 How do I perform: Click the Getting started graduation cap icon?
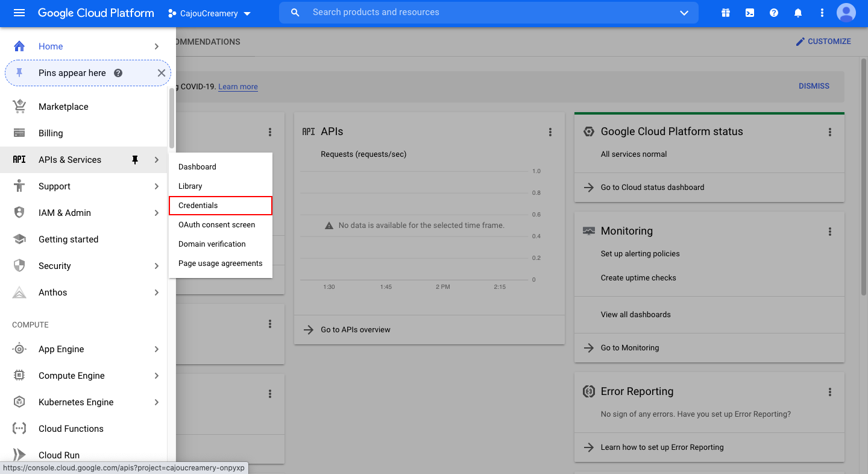point(19,239)
